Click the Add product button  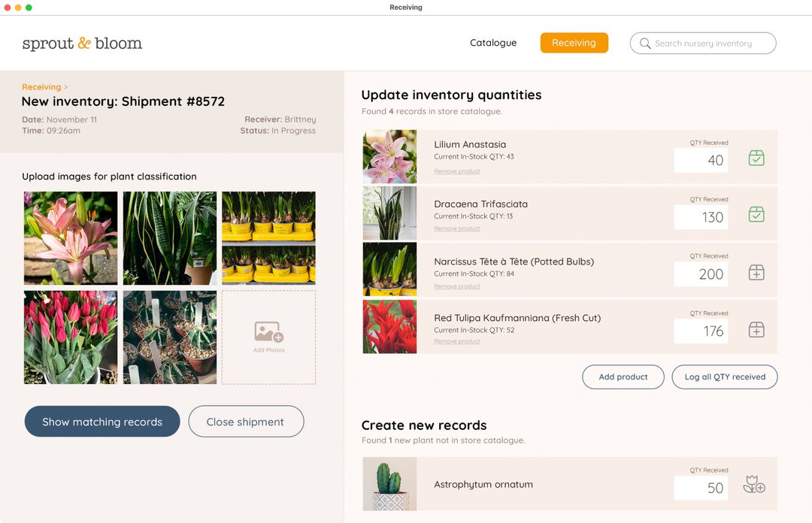(x=623, y=376)
